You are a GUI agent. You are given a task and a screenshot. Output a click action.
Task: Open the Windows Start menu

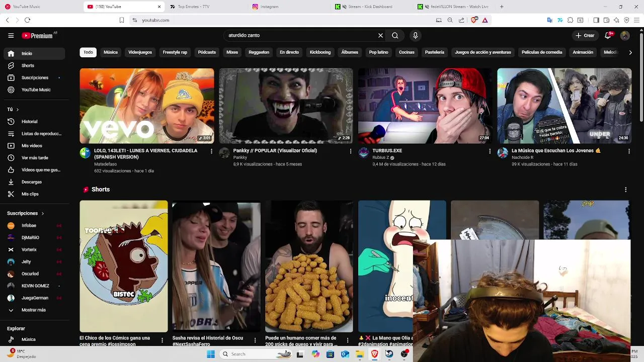pos(211,354)
